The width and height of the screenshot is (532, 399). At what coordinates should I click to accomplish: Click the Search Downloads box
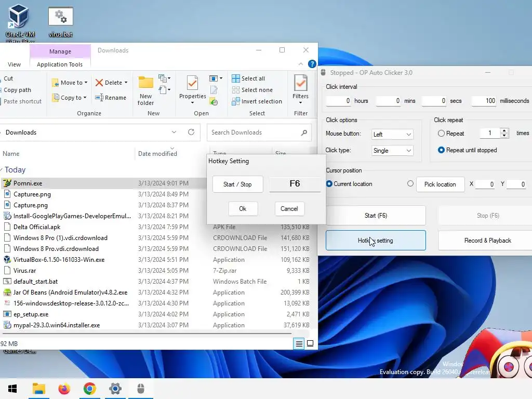(x=259, y=132)
